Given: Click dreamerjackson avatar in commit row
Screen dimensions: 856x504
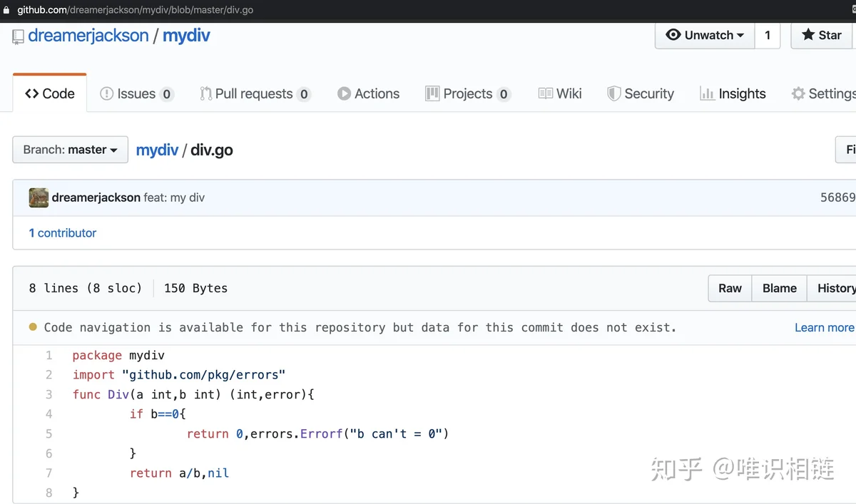Looking at the screenshot, I should [39, 197].
